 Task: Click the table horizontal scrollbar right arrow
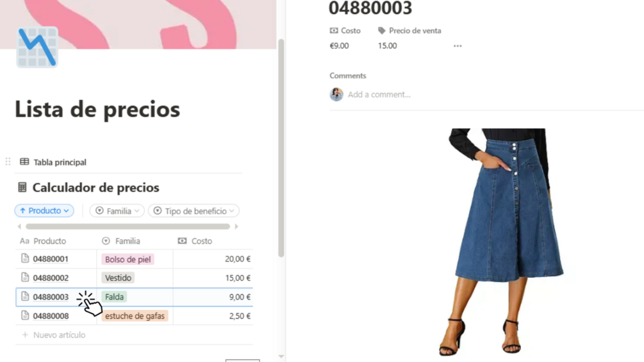[x=236, y=227]
